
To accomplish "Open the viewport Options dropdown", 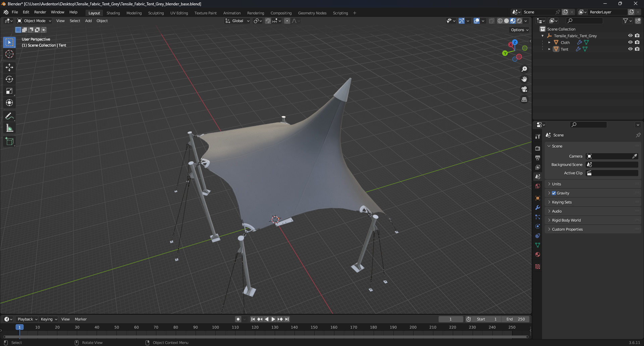I will (520, 30).
